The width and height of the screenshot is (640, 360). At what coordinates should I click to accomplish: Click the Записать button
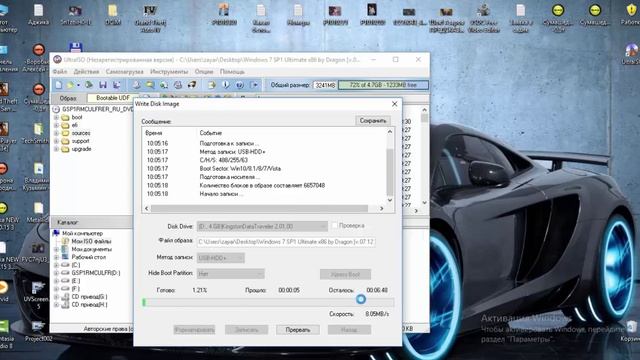pos(247,329)
